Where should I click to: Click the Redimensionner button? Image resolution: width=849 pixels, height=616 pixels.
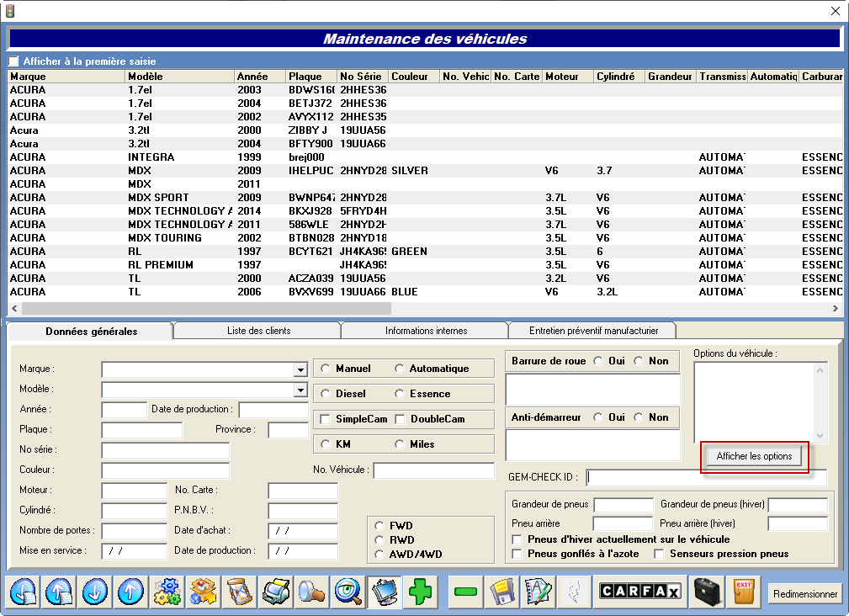804,594
